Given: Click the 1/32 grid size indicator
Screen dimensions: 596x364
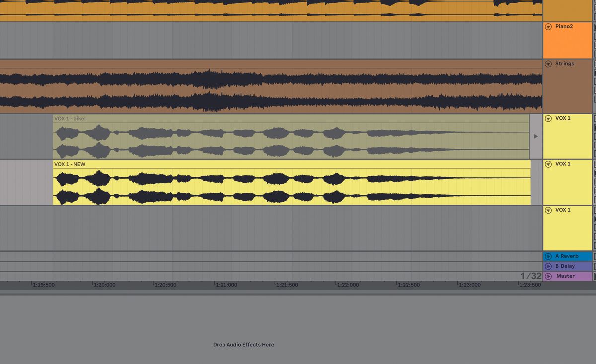Looking at the screenshot, I should (x=531, y=276).
